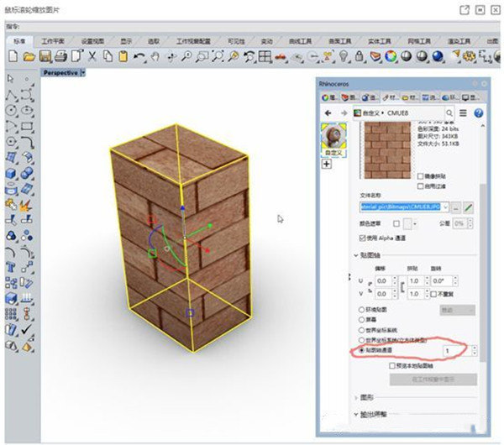Open the panel's hamburger menu icon
The width and height of the screenshot is (504, 445).
(x=463, y=113)
